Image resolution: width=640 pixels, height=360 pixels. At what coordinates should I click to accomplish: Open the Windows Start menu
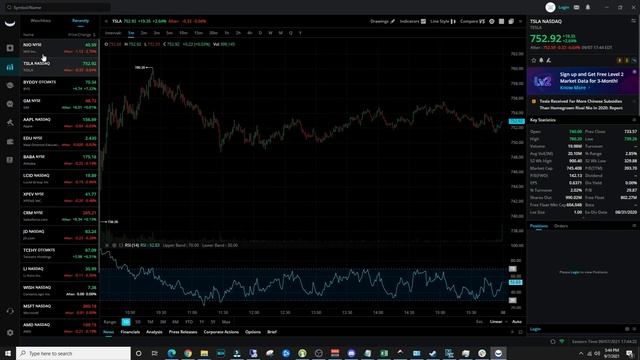pyautogui.click(x=8, y=353)
